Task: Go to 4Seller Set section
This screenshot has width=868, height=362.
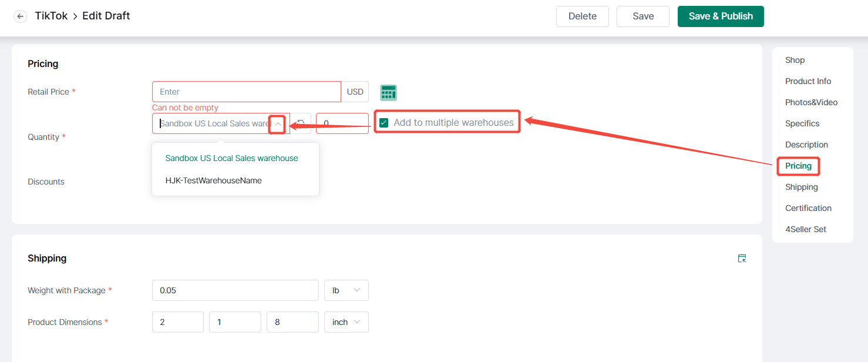Action: click(x=806, y=229)
